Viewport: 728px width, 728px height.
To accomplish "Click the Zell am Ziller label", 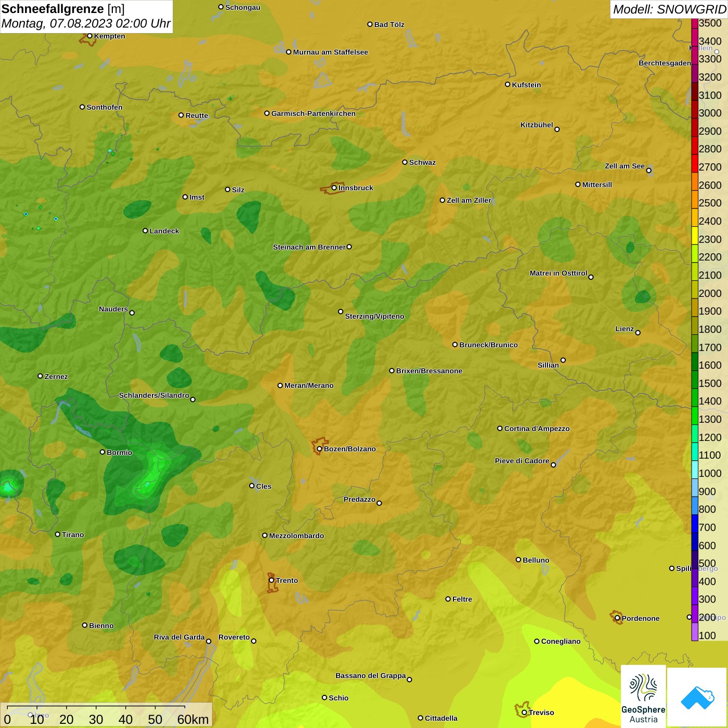I will tap(469, 200).
